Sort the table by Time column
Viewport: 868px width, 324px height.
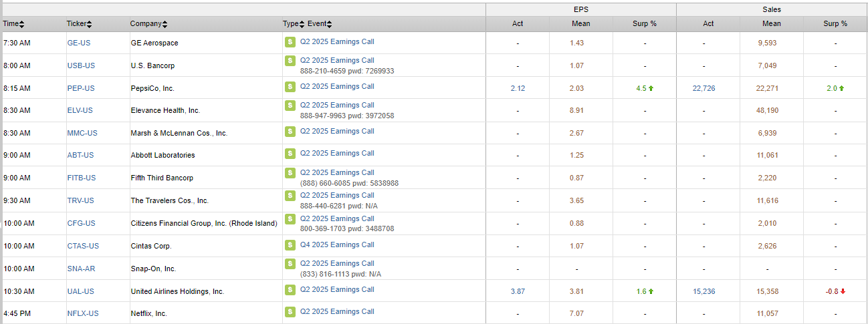coord(13,24)
